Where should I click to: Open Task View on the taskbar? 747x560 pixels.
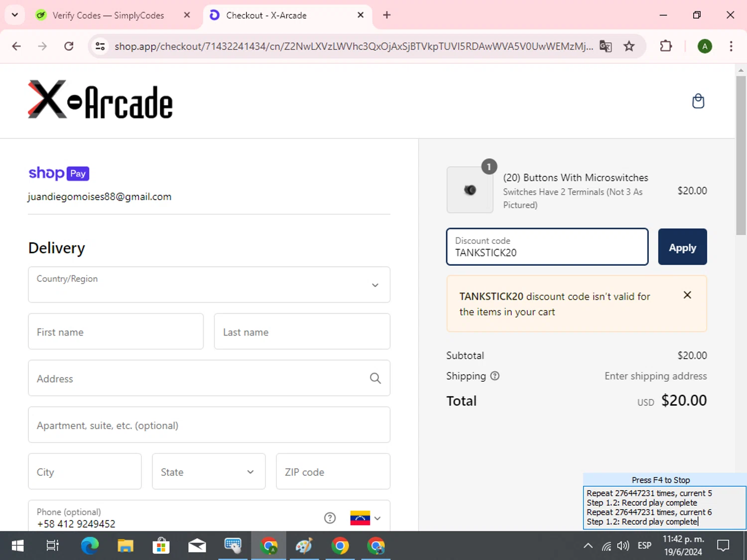52,546
